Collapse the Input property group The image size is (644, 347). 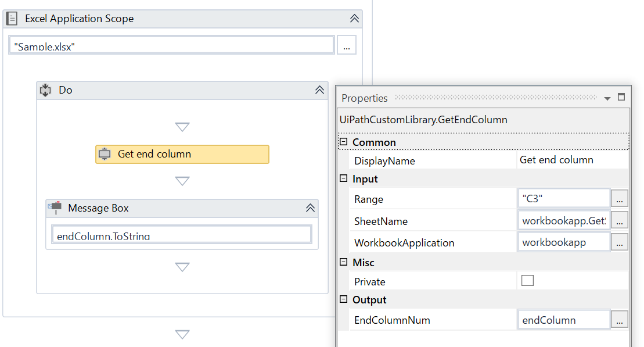click(344, 178)
